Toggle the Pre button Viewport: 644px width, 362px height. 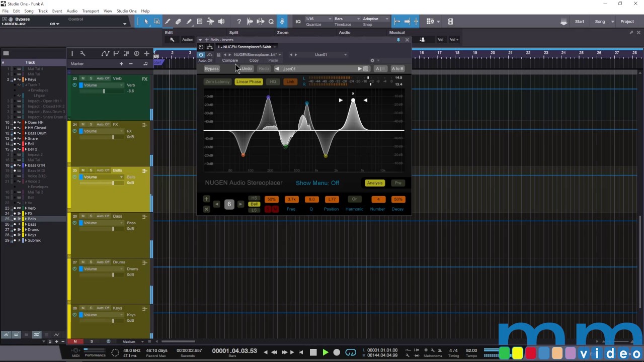398,183
